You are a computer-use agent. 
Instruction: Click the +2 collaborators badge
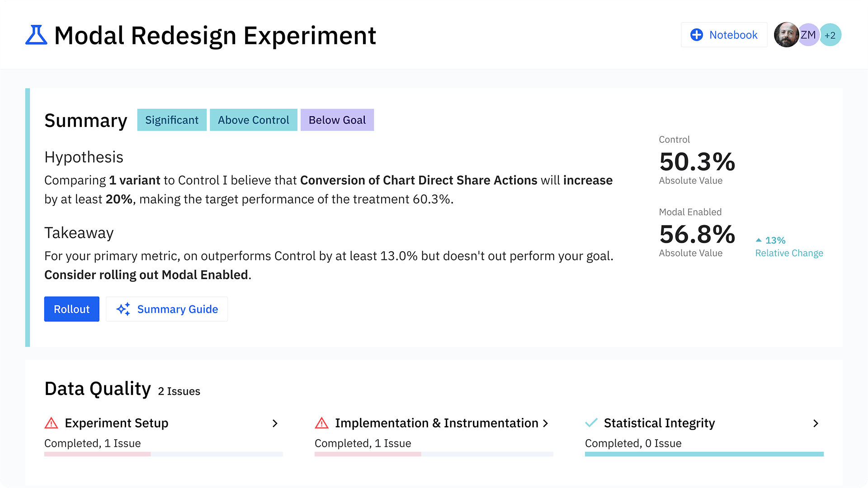[830, 34]
